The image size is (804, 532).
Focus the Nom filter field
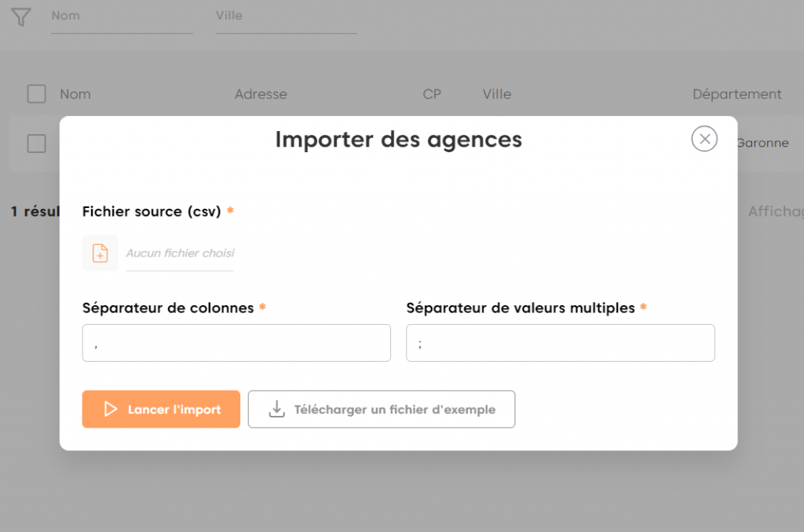pyautogui.click(x=122, y=17)
